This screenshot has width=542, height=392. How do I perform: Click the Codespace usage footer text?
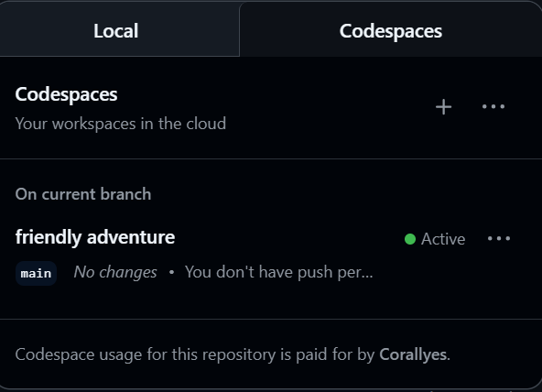tap(233, 354)
